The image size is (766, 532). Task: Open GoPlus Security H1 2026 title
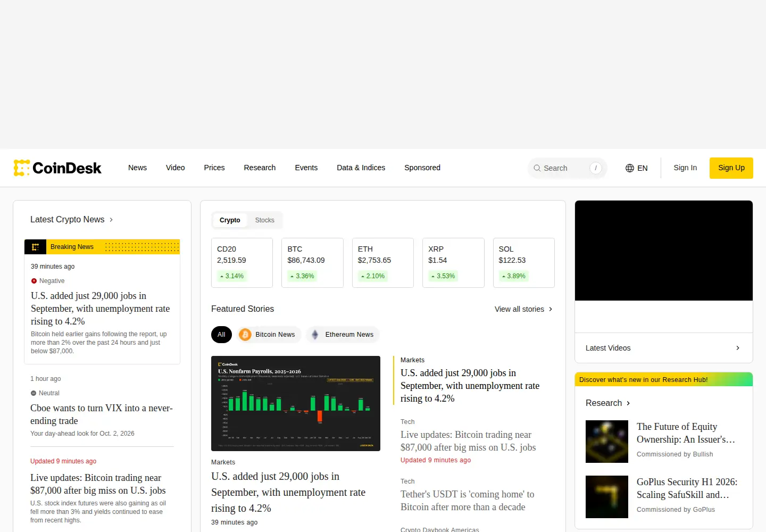(x=687, y=488)
